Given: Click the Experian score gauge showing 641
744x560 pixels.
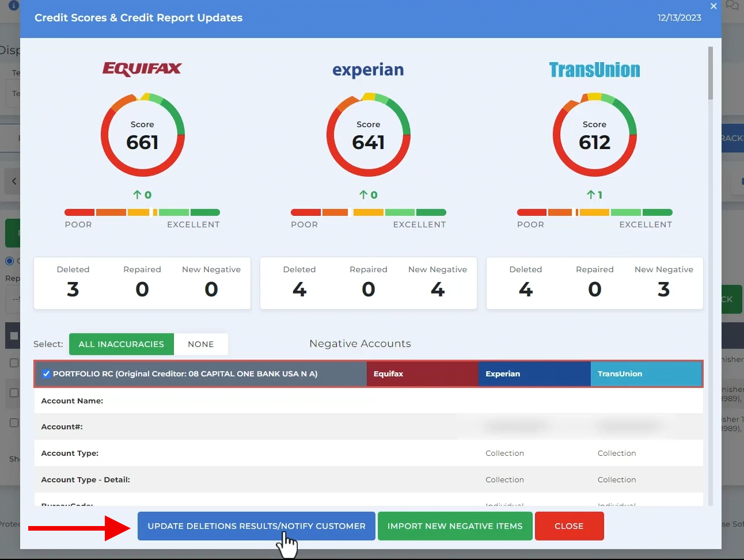Looking at the screenshot, I should (x=369, y=135).
